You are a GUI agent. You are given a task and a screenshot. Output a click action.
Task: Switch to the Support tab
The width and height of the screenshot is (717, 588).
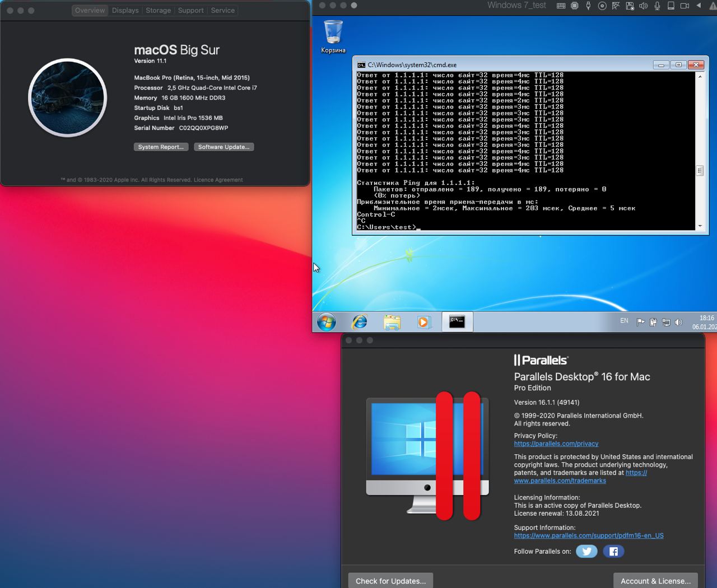coord(190,11)
